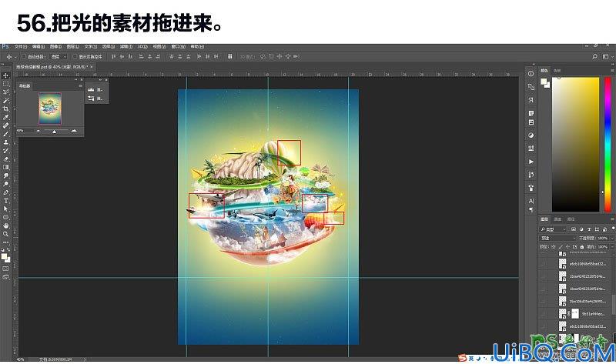Open the Actions panel play icon
This screenshot has width=616, height=364.
(531, 162)
